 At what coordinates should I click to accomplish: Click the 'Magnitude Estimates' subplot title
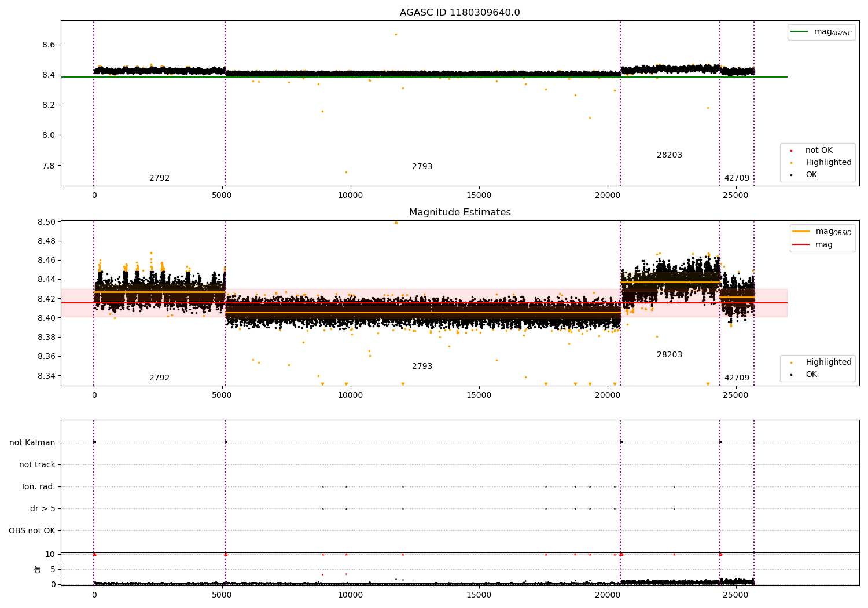459,213
